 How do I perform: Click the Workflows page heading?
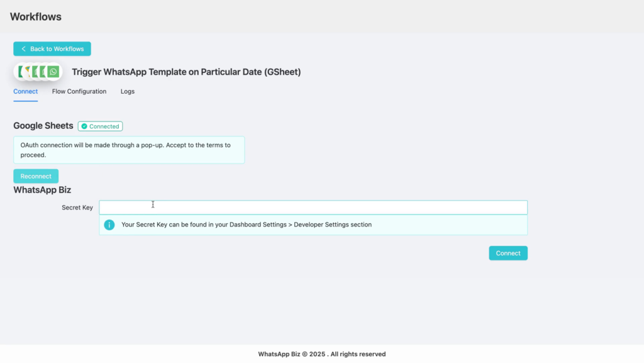point(36,17)
